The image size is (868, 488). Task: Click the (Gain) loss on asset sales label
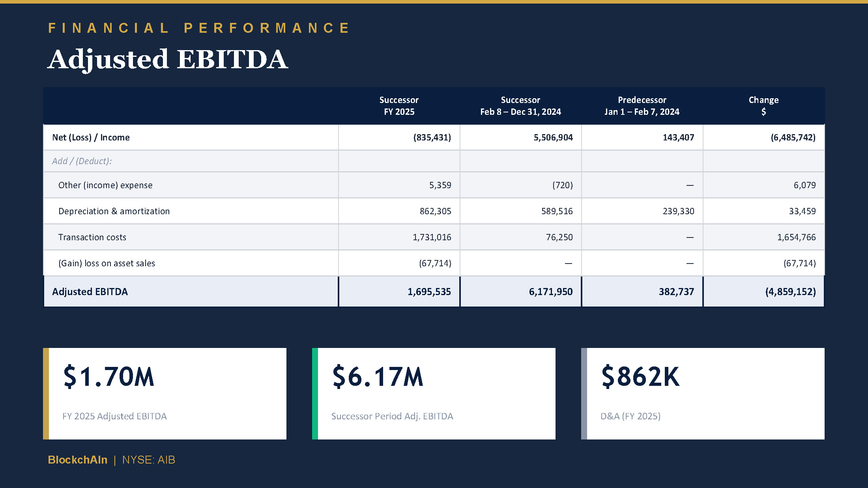point(107,263)
